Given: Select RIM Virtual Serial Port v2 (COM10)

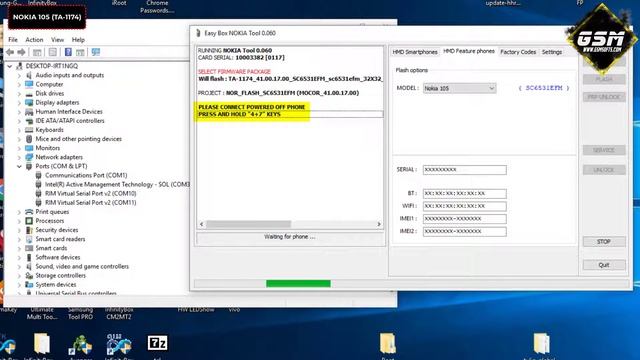Looking at the screenshot, I should coord(91,193).
